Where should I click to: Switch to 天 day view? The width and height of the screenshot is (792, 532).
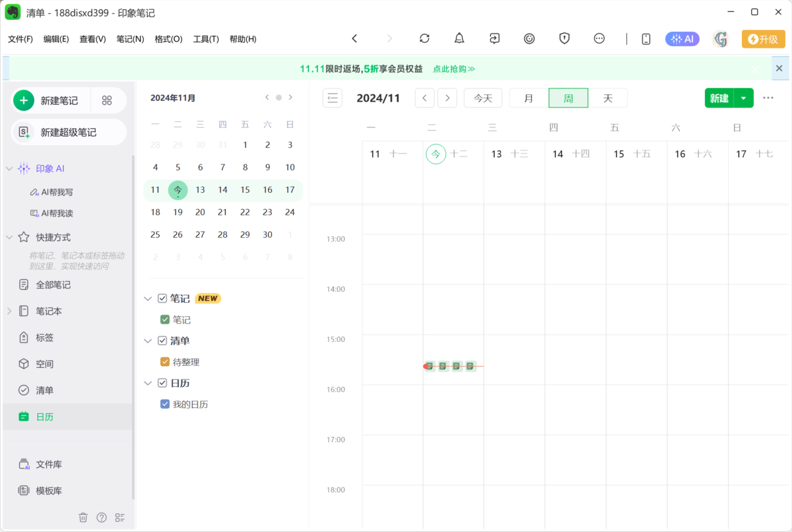(x=608, y=98)
